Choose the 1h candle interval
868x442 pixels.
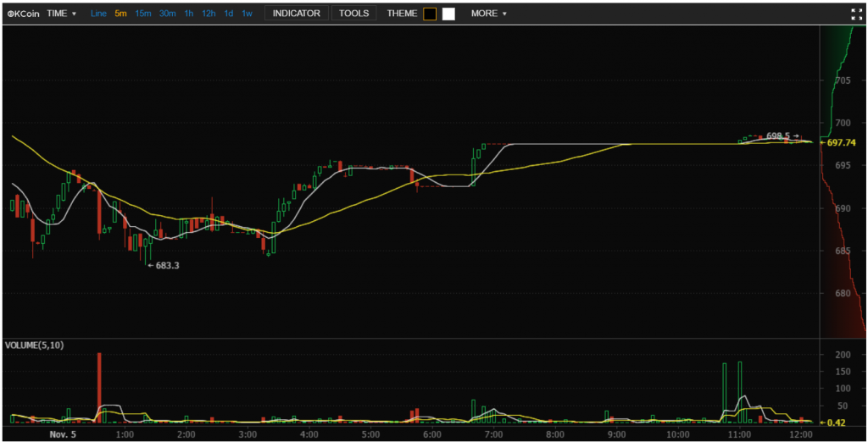[x=189, y=14]
